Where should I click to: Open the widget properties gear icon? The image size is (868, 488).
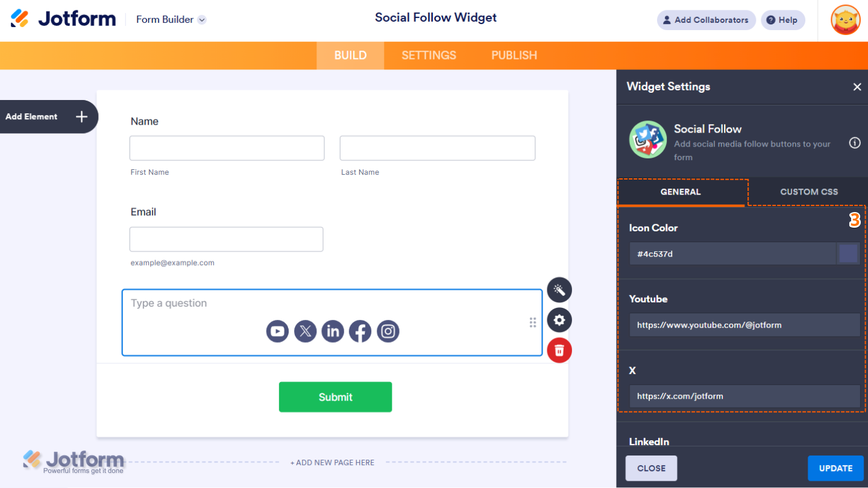[559, 320]
